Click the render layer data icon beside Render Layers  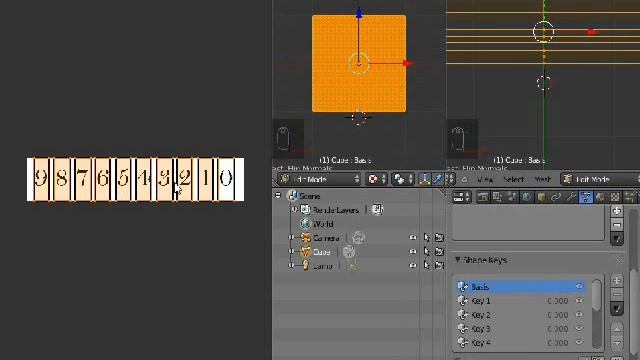[x=378, y=210]
